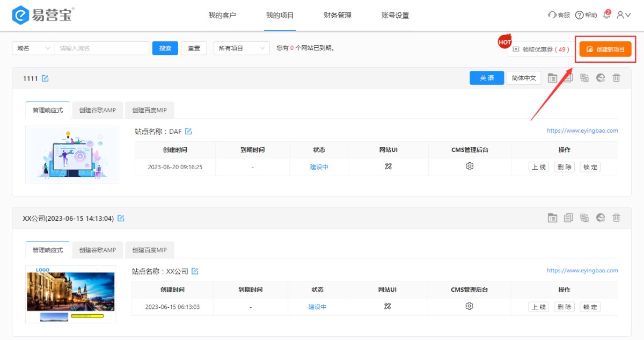Open the notification bell with red badge
Screen dimensions: 644x340
606,15
